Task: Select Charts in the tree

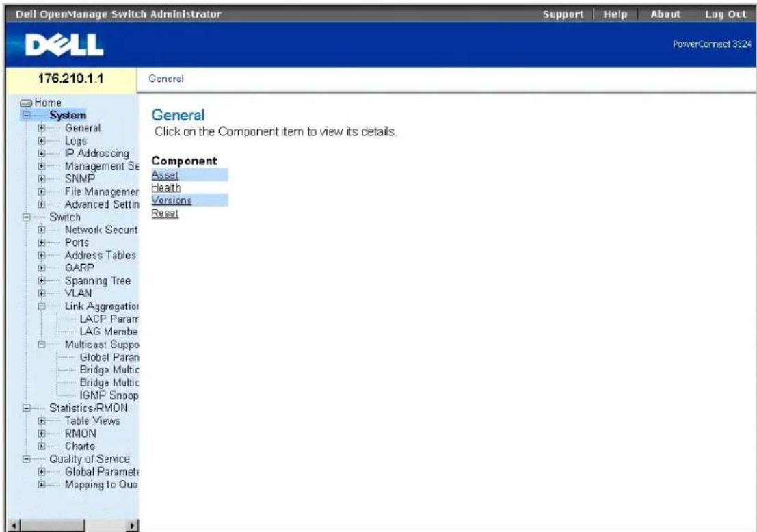Action: pos(79,446)
